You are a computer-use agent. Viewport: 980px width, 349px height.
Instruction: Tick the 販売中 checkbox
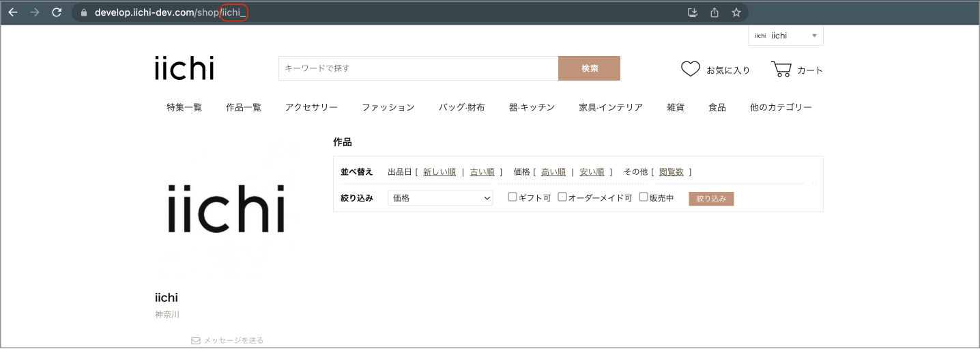coord(644,197)
